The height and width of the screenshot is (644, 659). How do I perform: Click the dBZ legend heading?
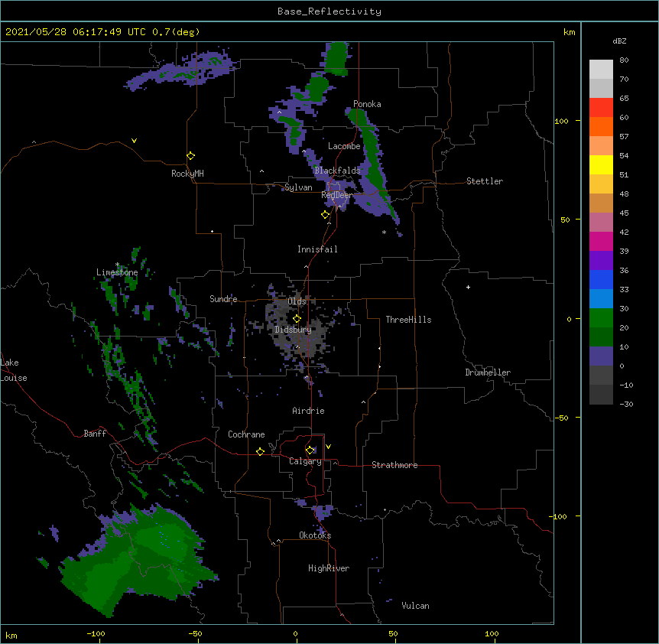[x=619, y=41]
